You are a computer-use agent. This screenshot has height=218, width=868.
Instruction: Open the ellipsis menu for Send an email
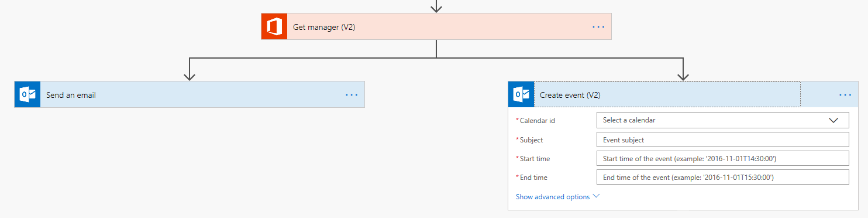tap(351, 94)
